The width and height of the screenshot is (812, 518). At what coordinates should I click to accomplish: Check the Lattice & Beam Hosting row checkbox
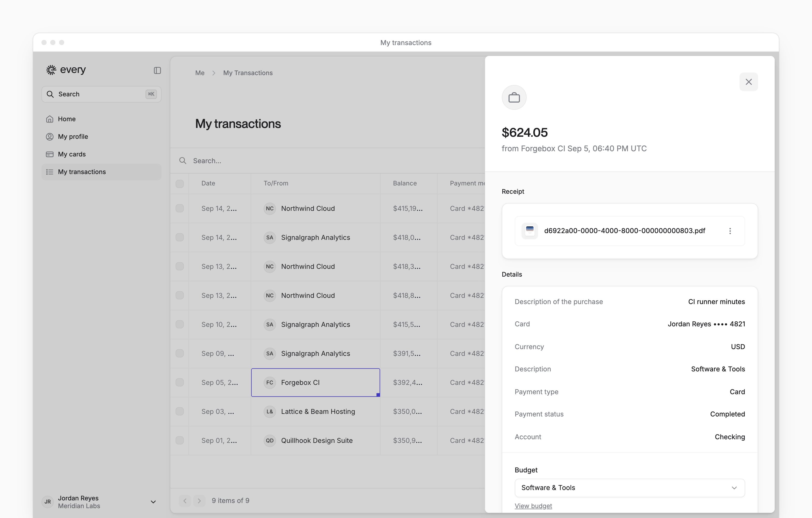pos(180,412)
